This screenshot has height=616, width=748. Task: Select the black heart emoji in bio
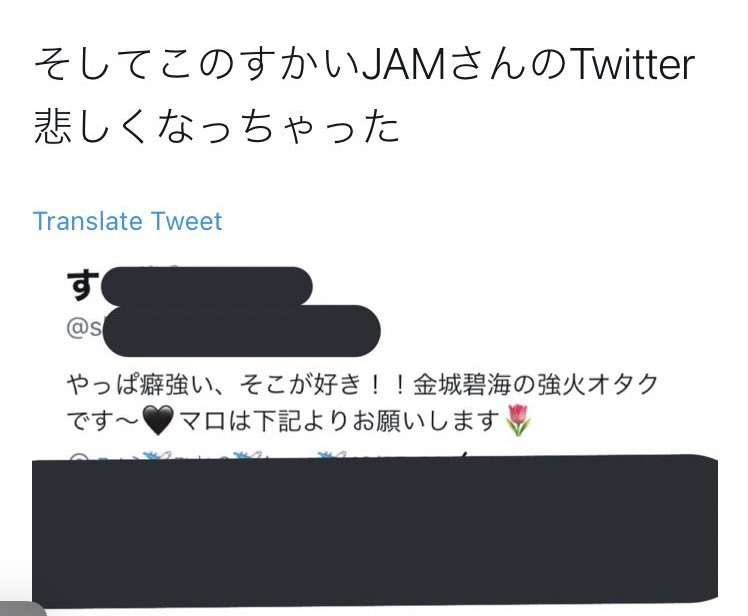pos(158,421)
